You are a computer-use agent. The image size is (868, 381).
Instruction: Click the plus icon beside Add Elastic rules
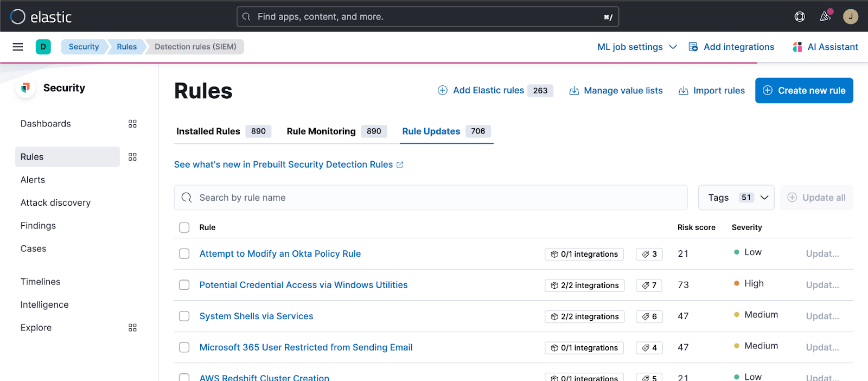tap(443, 91)
